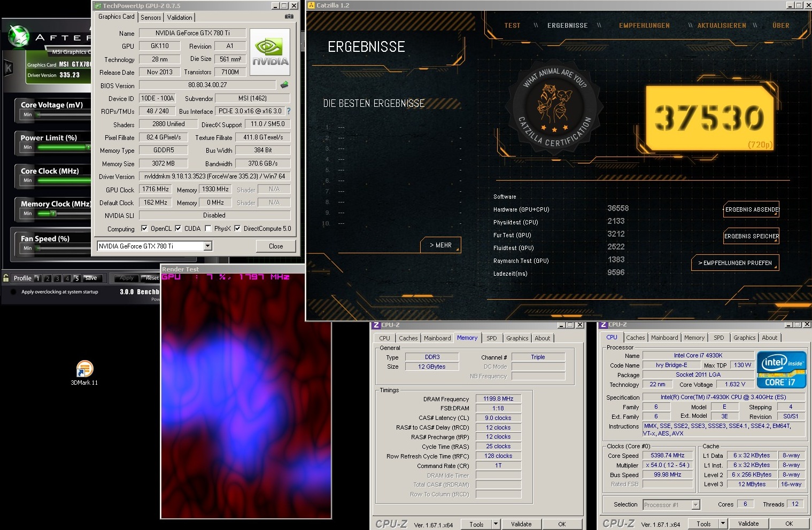Click the Afterburner K side button
This screenshot has height=530, width=812.
(9, 68)
